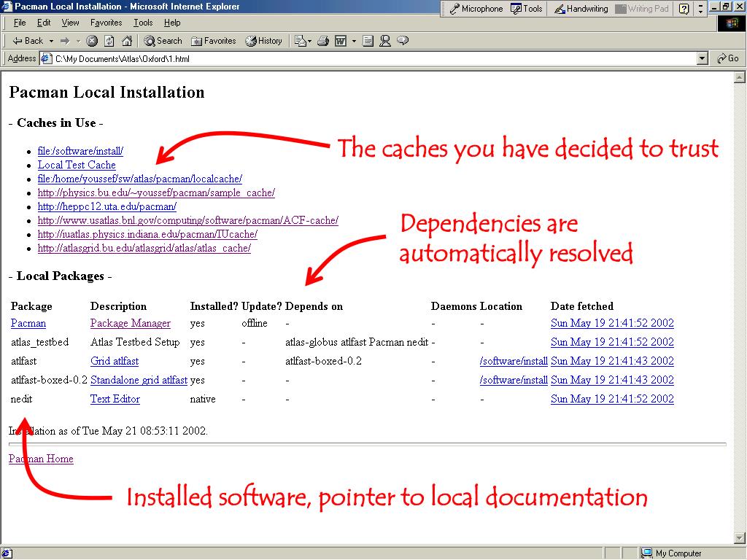The width and height of the screenshot is (747, 560).
Task: Go to the home page via Home icon
Action: click(x=127, y=41)
